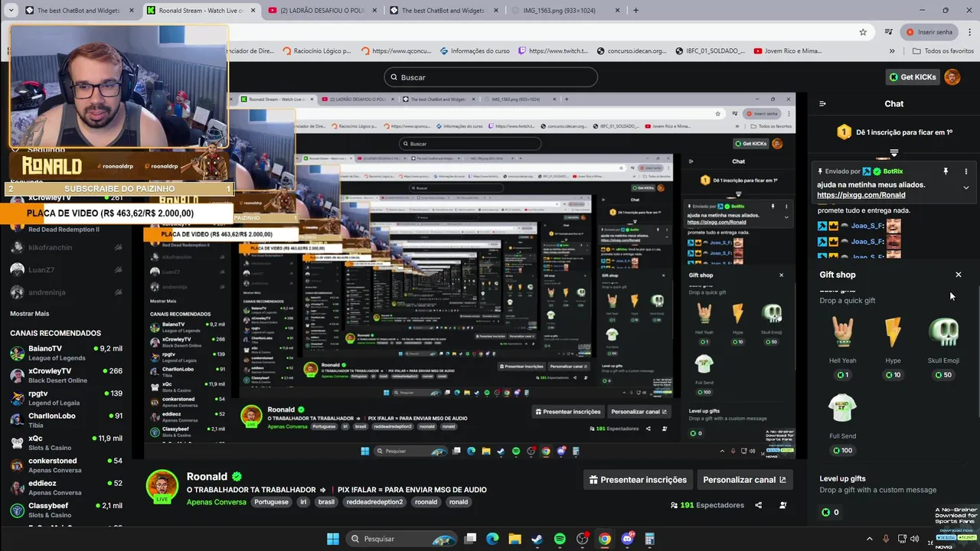Select the Hell Yeah gift
This screenshot has height=551, width=980.
point(842,348)
